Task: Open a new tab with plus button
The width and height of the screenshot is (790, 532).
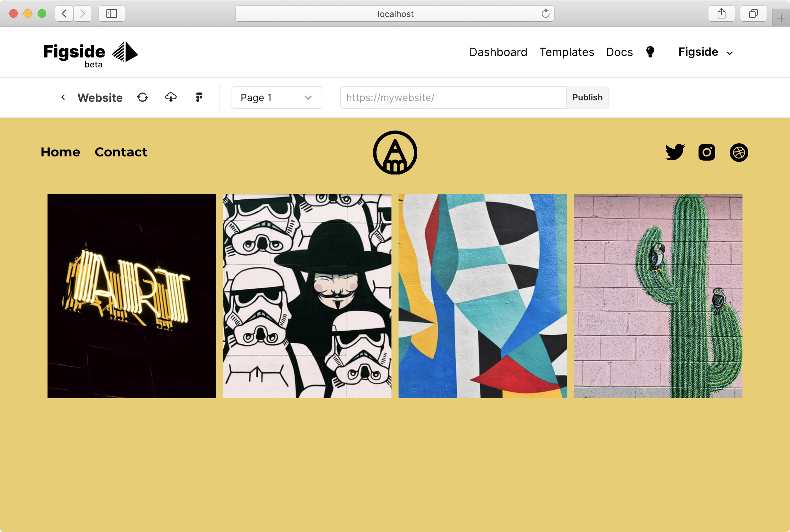Action: pyautogui.click(x=781, y=18)
